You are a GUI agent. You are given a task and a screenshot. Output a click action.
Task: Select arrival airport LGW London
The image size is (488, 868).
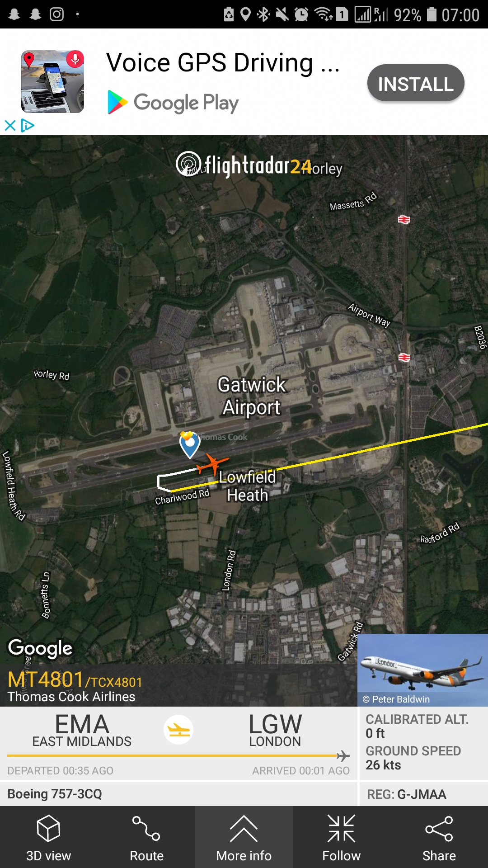(x=275, y=731)
